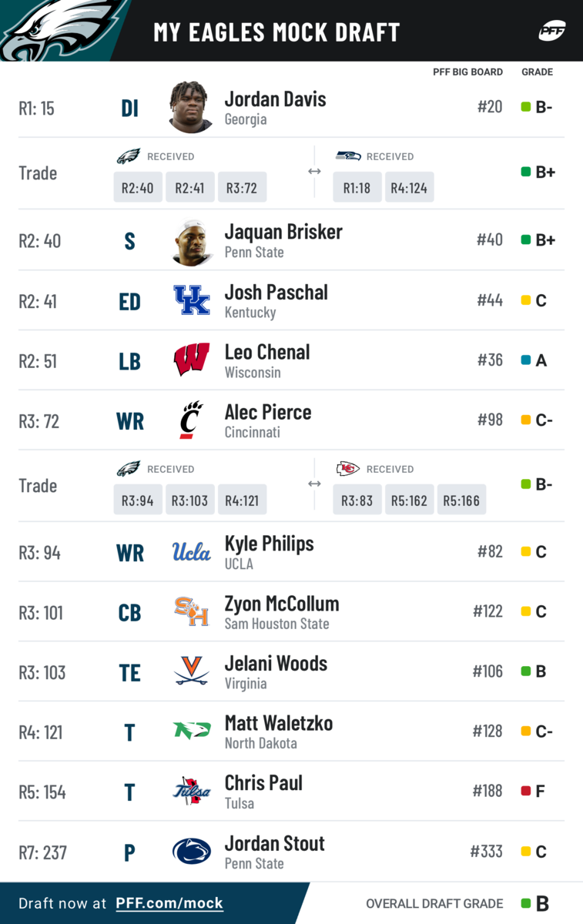The height and width of the screenshot is (924, 583).
Task: Click the UCLA script logo
Action: pos(192,551)
